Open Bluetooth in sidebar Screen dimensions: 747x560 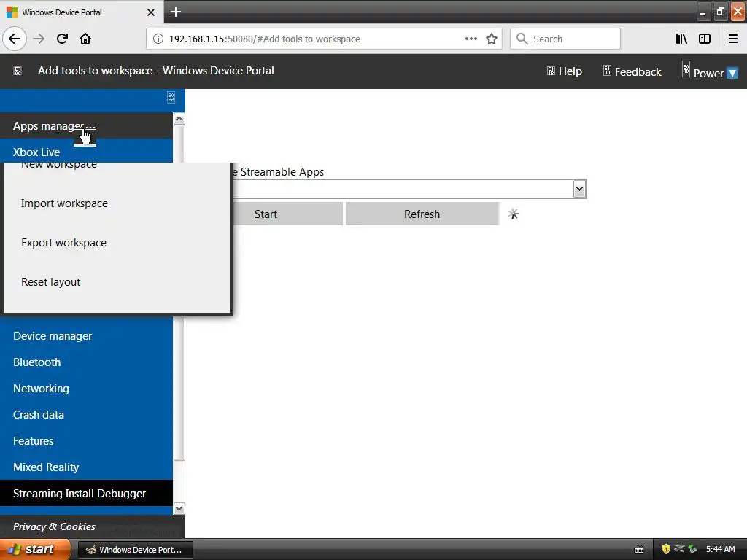[86, 362]
